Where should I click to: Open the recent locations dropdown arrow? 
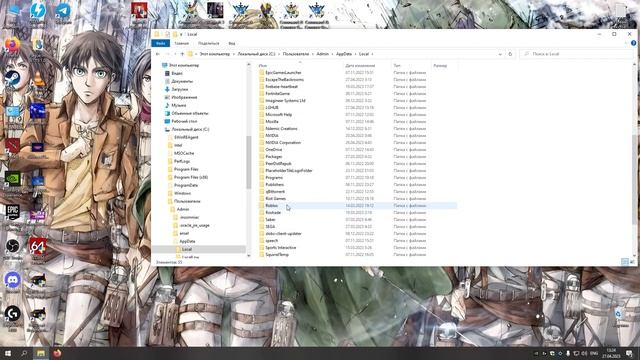coord(176,54)
